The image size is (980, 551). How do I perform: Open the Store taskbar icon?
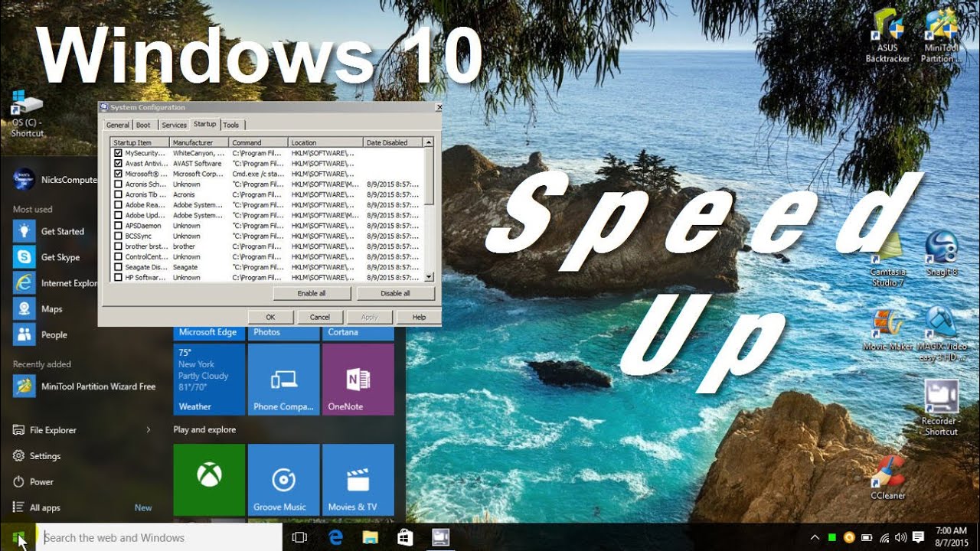pyautogui.click(x=405, y=538)
